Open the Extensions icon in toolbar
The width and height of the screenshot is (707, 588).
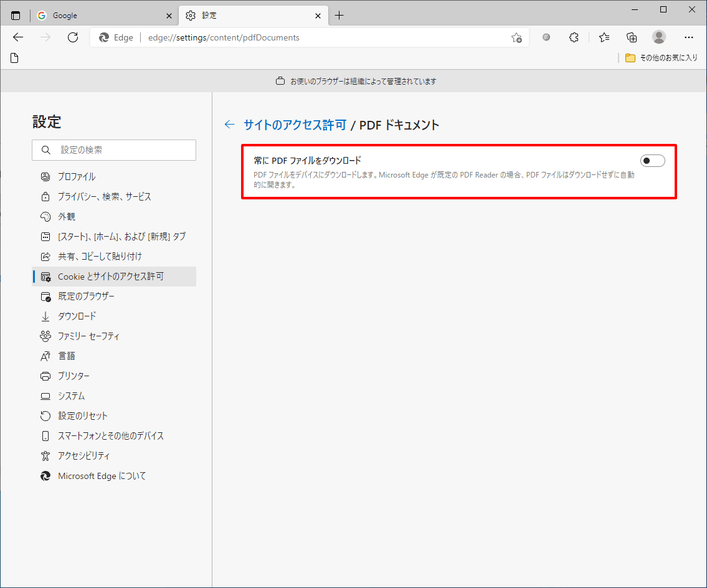[x=574, y=37]
